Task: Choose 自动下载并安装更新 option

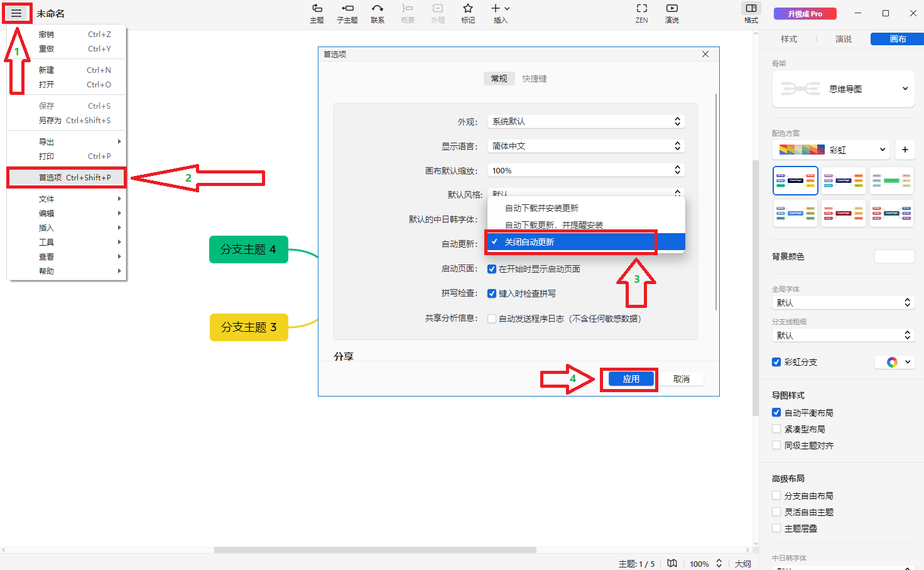Action: click(586, 208)
